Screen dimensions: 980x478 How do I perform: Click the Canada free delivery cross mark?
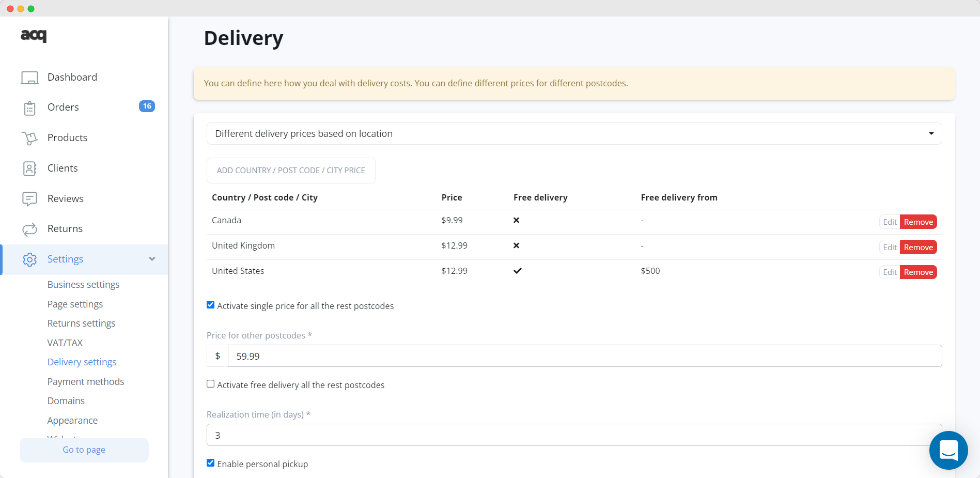pos(516,220)
